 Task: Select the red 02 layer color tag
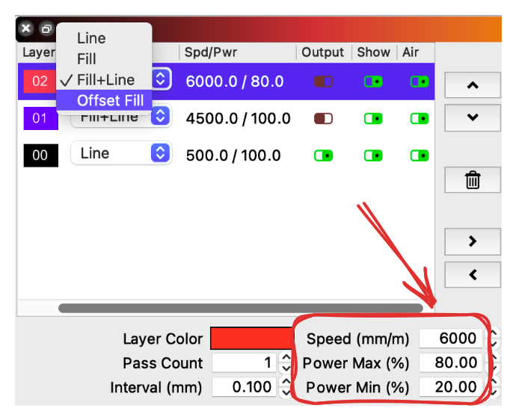tap(40, 81)
